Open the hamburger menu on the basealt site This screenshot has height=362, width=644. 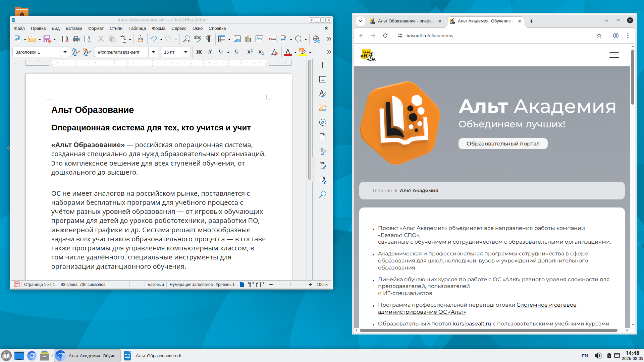click(614, 55)
